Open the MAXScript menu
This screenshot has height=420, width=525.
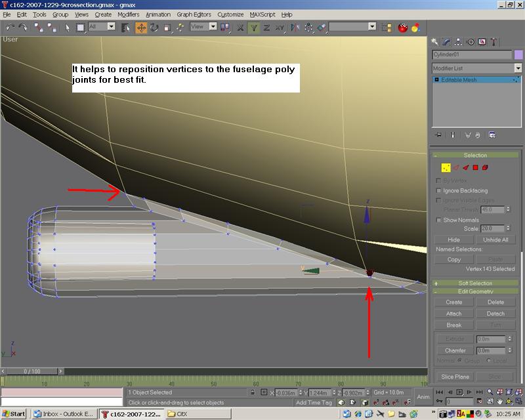click(x=262, y=14)
